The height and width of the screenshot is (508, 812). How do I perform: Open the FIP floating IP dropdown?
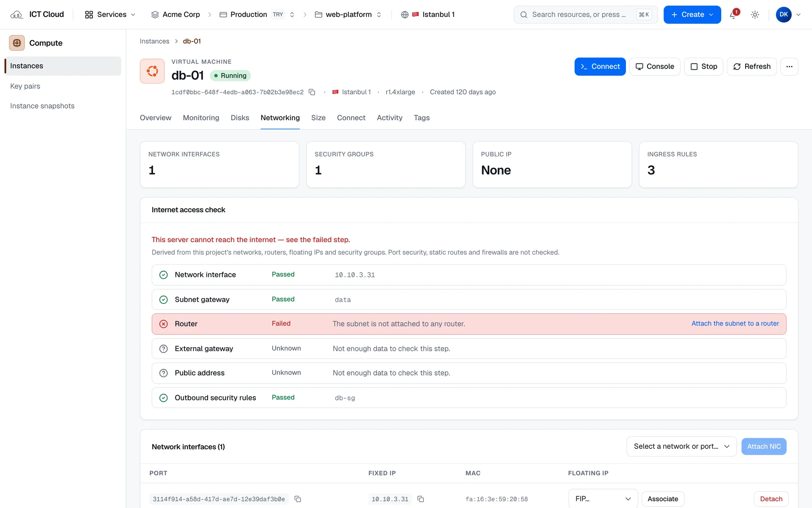[x=603, y=499]
